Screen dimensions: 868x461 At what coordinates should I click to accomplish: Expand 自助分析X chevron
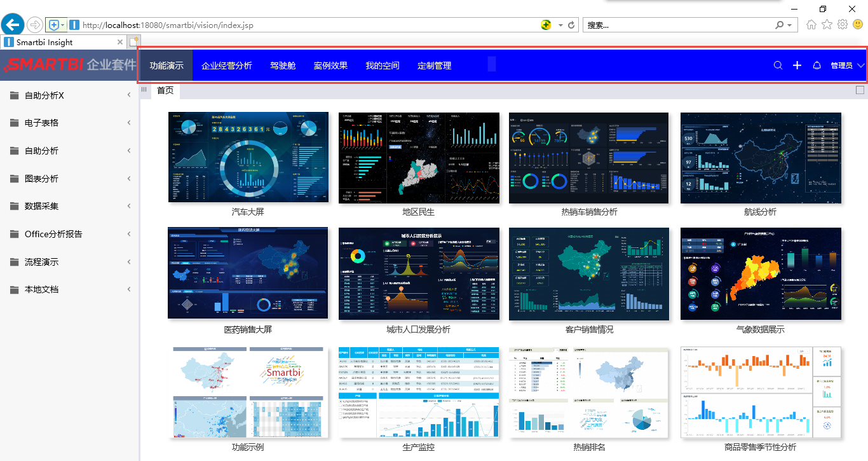(129, 95)
